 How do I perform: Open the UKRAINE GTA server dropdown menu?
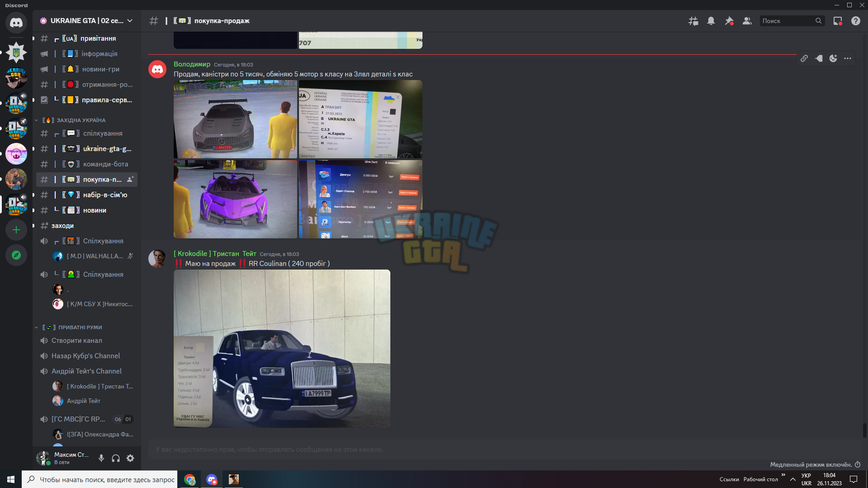86,21
